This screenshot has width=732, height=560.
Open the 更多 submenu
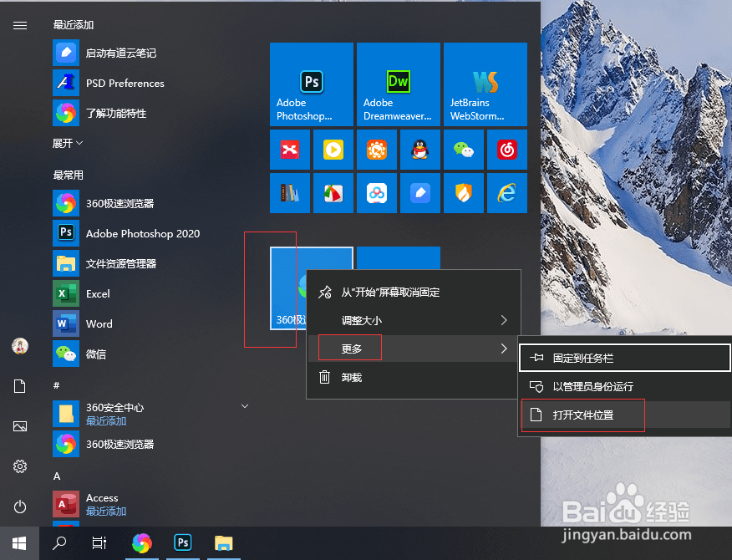pos(413,349)
